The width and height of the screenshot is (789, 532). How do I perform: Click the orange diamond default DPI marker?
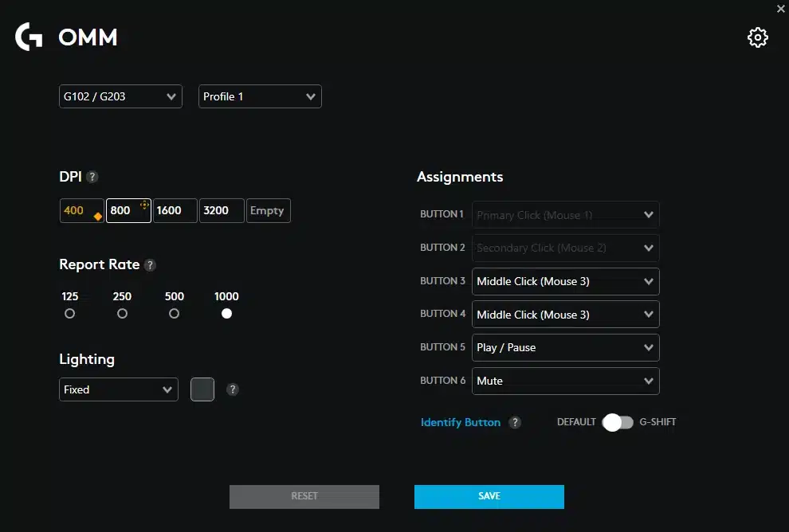click(x=97, y=217)
